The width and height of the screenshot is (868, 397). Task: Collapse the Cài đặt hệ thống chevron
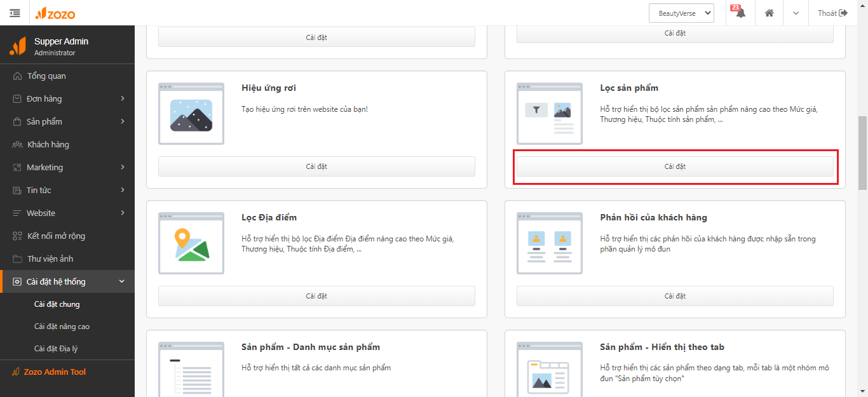click(122, 281)
